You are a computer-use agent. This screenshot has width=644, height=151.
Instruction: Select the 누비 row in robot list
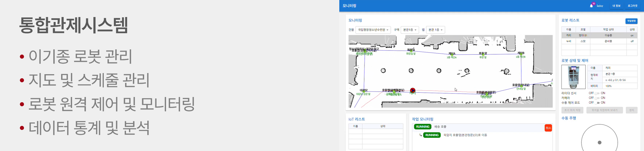pos(599,41)
